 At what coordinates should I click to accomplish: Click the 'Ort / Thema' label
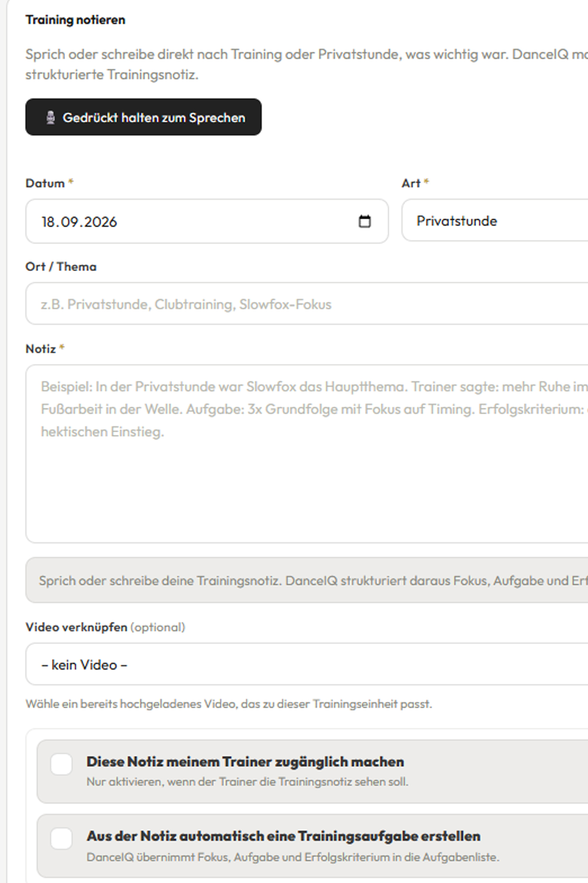tap(61, 266)
